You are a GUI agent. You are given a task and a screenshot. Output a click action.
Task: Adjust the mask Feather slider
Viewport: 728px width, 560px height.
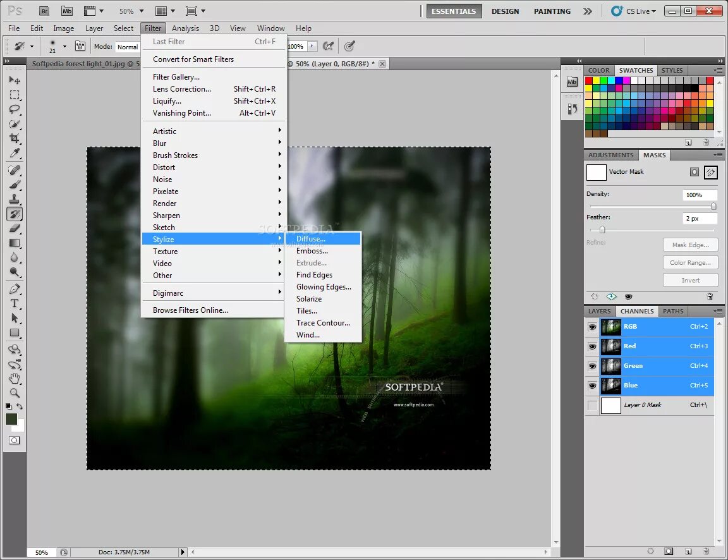602,229
